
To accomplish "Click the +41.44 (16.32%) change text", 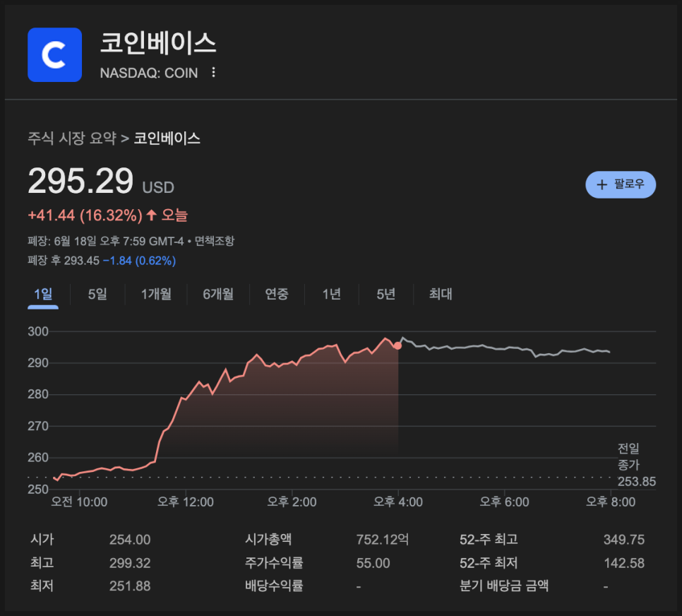I will (85, 215).
